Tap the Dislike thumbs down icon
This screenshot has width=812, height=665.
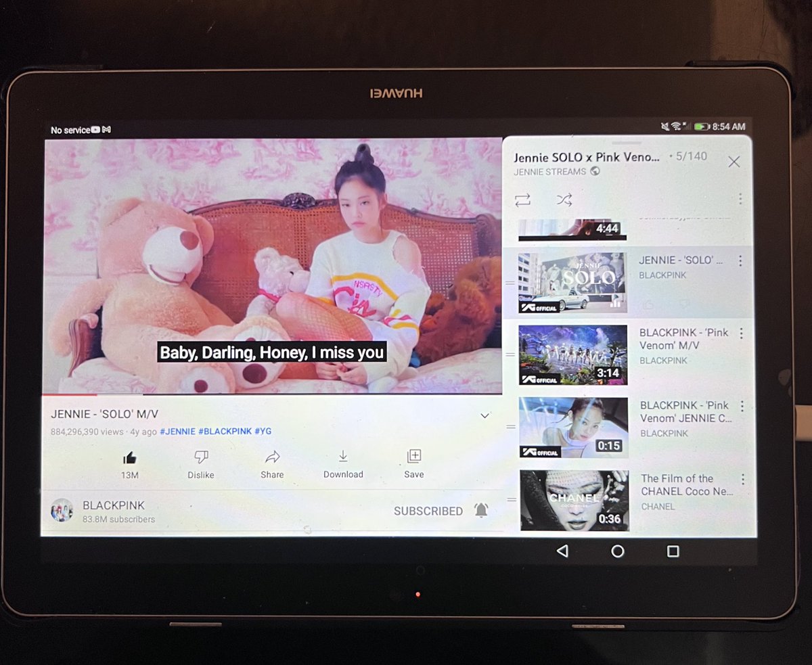click(x=201, y=457)
